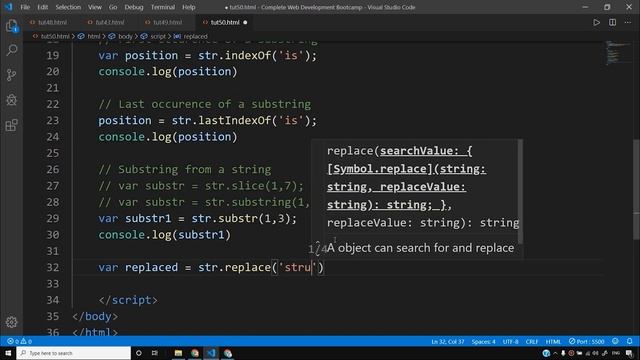Open the Debug menu
This screenshot has width=640, height=360.
click(134, 7)
